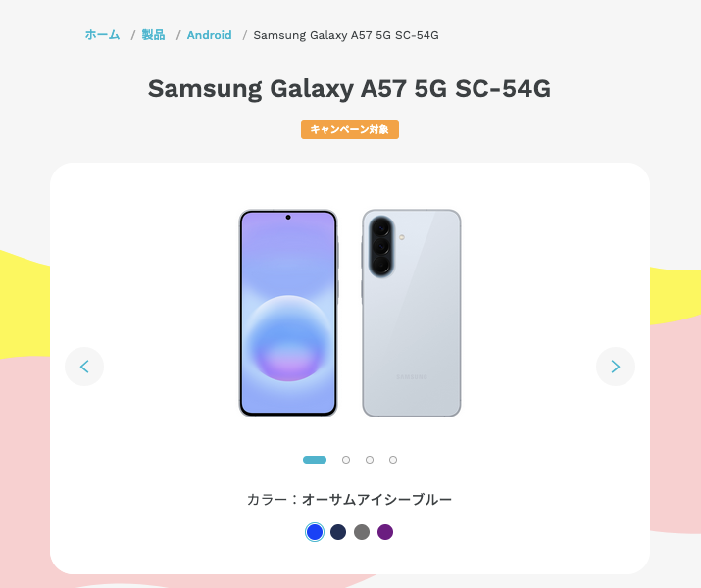Click the current page breadcrumb text
The width and height of the screenshot is (701, 588).
[x=346, y=35]
